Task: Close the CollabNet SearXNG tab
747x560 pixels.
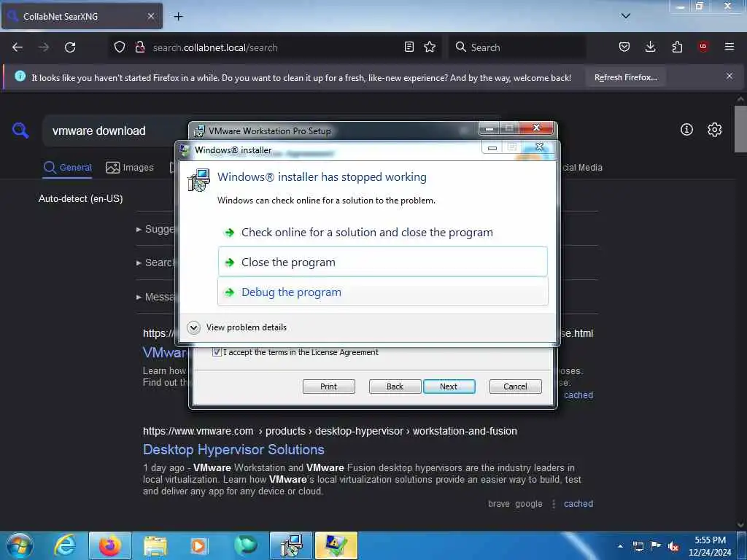Action: click(x=150, y=16)
